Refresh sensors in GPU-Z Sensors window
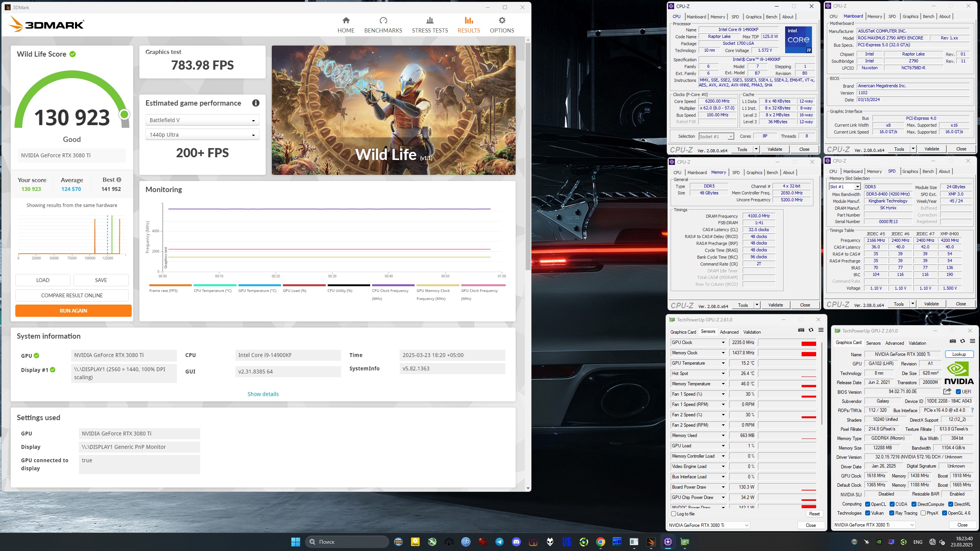980x551 pixels. click(811, 330)
